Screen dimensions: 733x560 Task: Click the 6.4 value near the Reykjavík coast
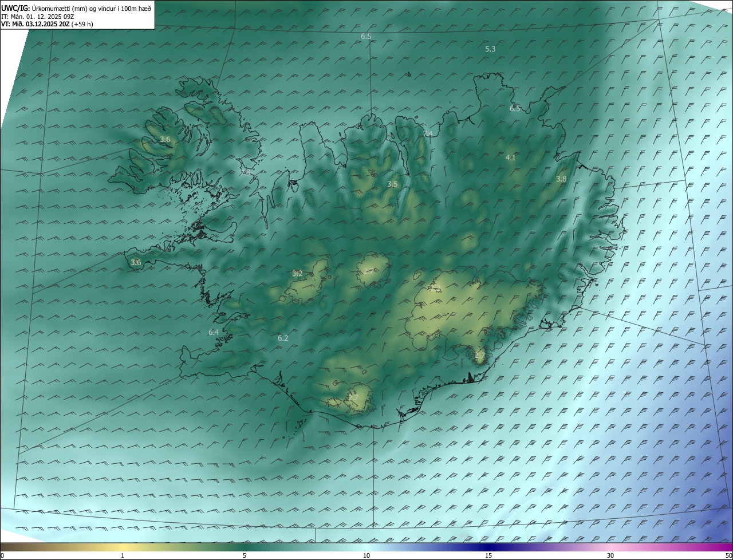[x=214, y=333]
